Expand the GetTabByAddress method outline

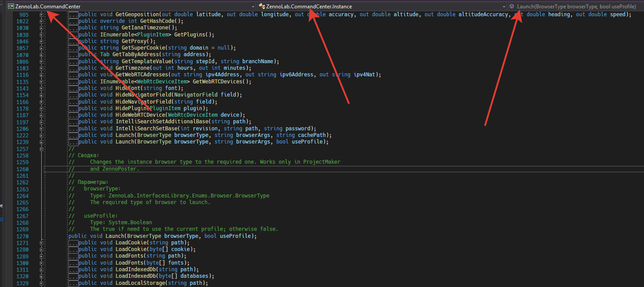pos(42,55)
